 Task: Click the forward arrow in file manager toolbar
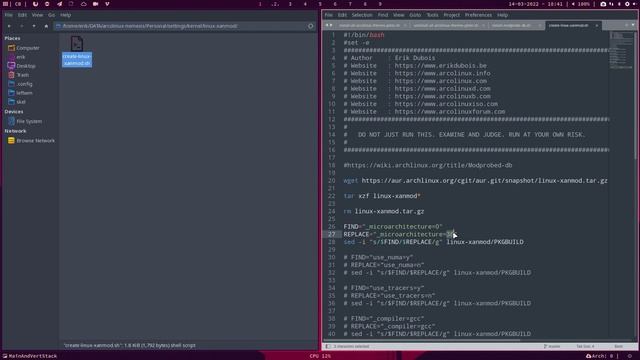[x=22, y=26]
